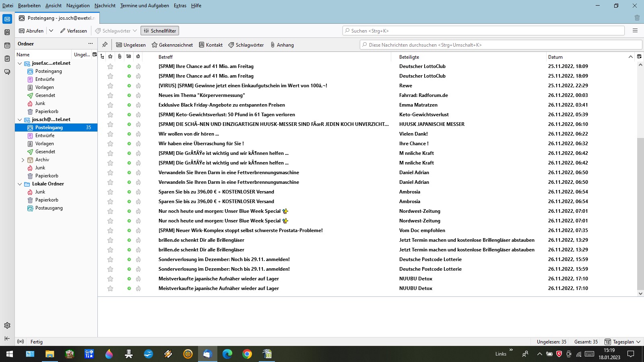Toggle the Schnellfilter bar button
Image resolution: width=644 pixels, height=362 pixels.
160,31
